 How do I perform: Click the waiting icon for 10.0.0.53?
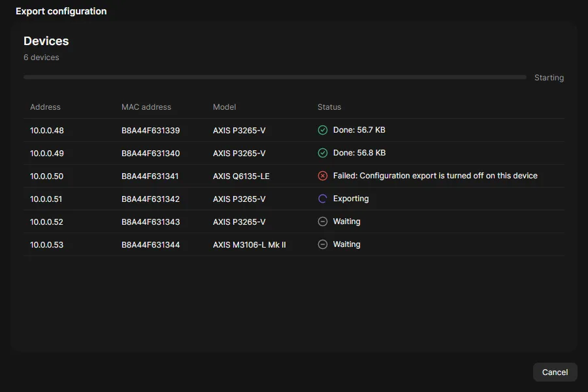coord(323,244)
